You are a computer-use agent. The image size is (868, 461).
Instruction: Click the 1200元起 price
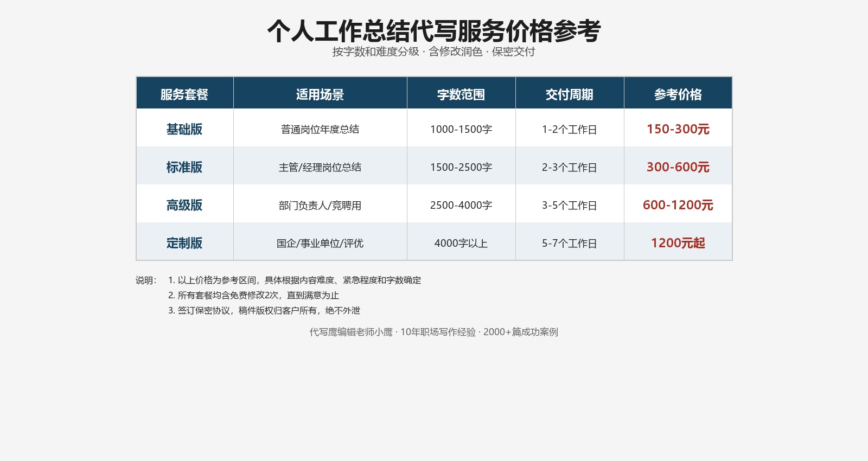pos(678,242)
